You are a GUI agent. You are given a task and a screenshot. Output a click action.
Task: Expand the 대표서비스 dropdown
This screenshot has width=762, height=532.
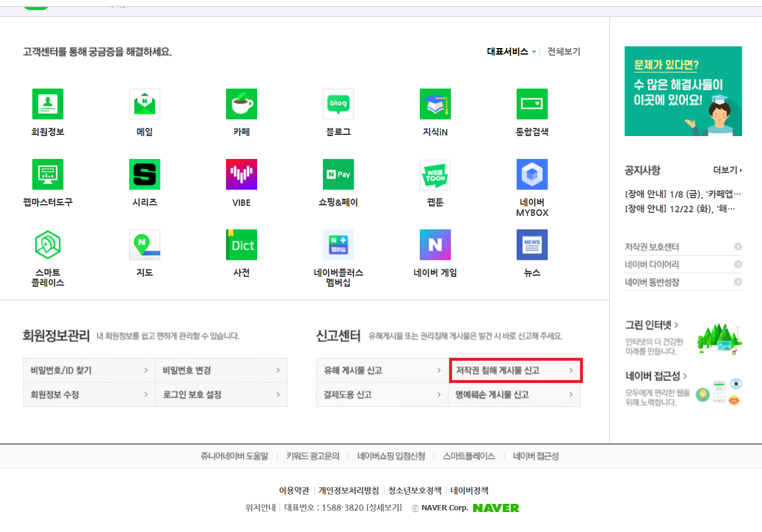[x=511, y=52]
